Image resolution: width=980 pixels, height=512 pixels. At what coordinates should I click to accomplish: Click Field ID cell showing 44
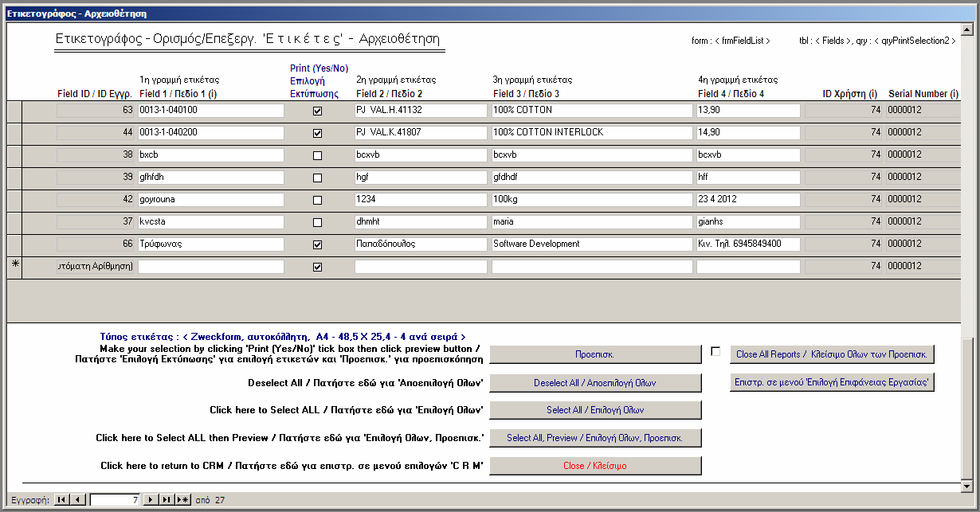coord(95,133)
